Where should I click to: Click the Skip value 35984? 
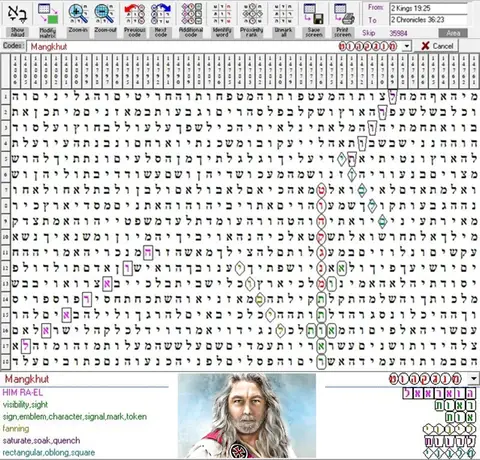pos(398,33)
